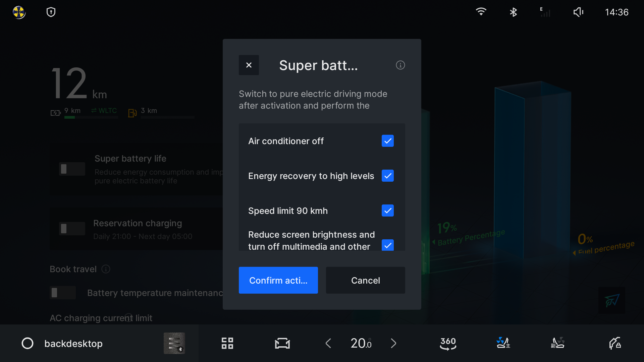Uncheck the Speed limit 90 kmh option
This screenshot has height=362, width=644.
click(x=387, y=211)
